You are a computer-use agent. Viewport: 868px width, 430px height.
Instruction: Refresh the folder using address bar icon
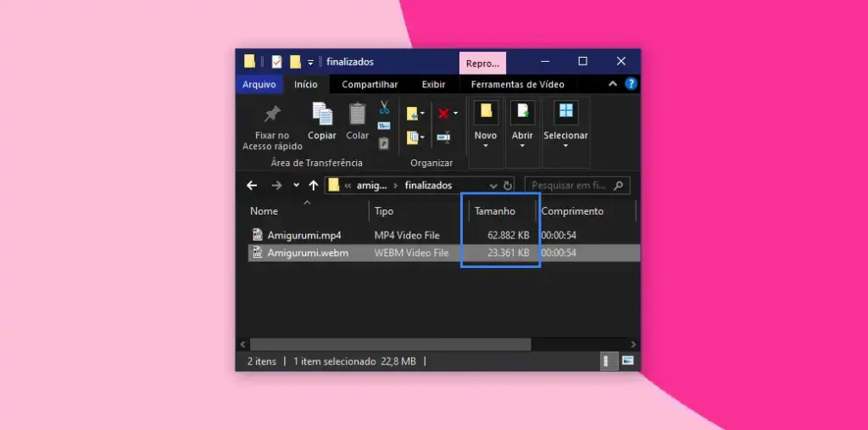click(x=508, y=186)
